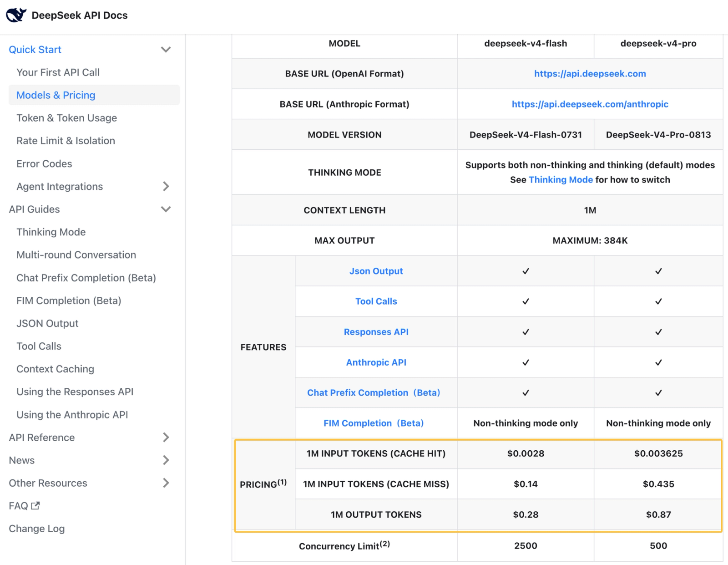The height and width of the screenshot is (565, 728).
Task: Click the DeepSeek whale logo icon
Action: point(16,15)
